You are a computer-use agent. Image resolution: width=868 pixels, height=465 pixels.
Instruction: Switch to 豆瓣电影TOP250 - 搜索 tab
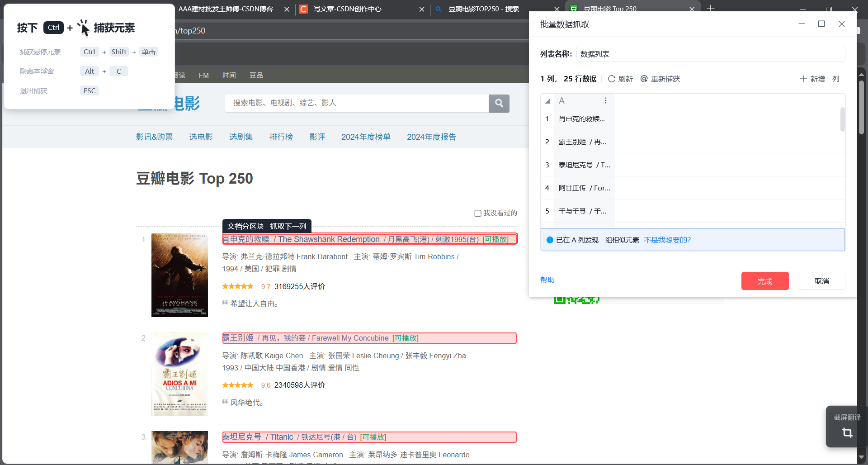(483, 9)
